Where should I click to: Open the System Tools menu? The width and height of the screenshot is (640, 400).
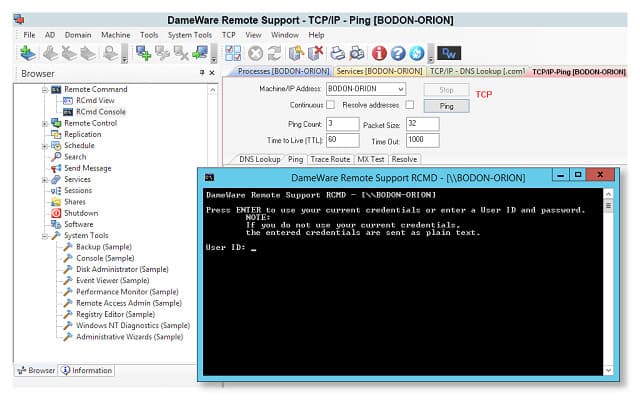point(190,35)
